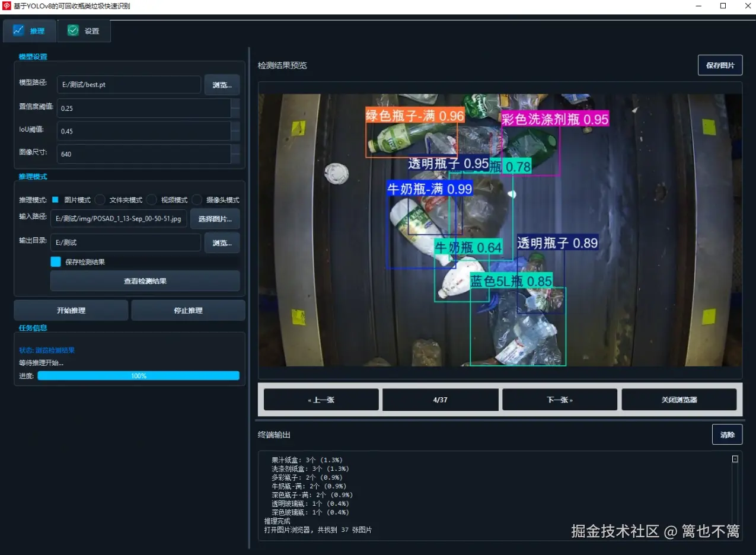The image size is (756, 555).
Task: Click the 终端输出 heading
Action: click(274, 435)
